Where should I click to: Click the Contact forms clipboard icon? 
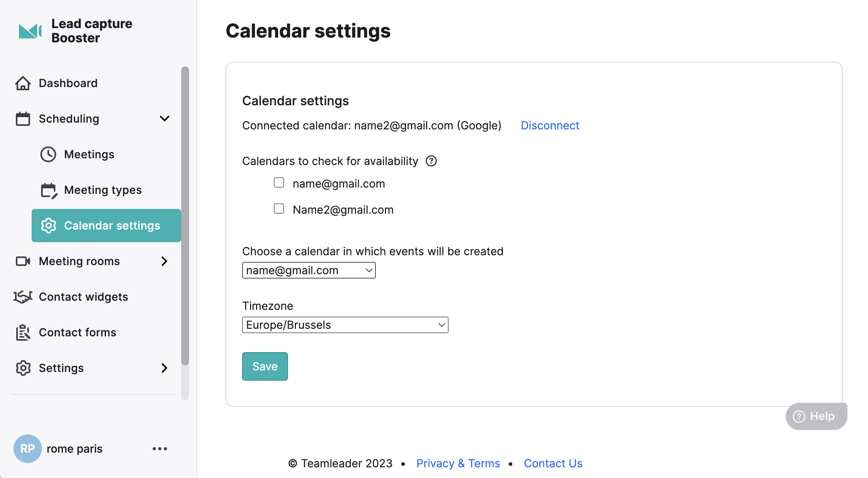pos(23,332)
